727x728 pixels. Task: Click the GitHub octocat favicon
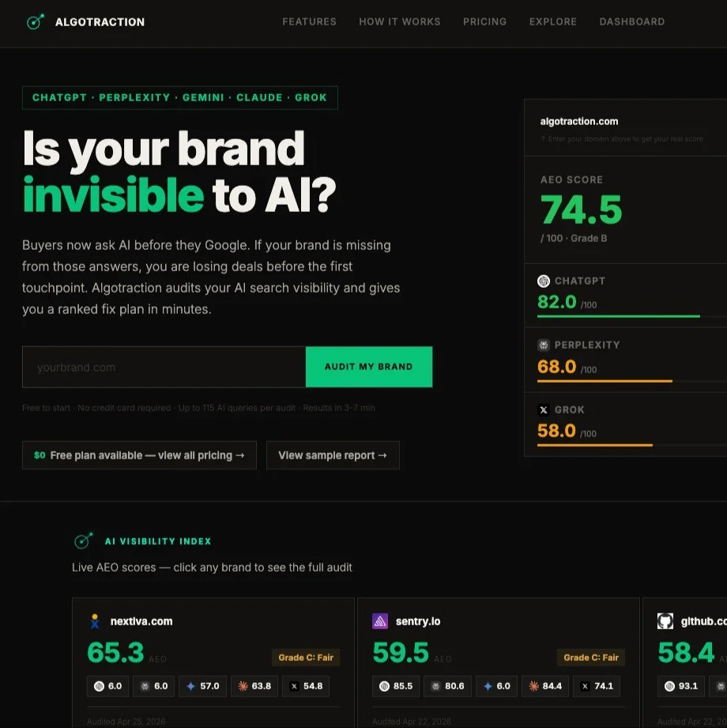coord(665,620)
